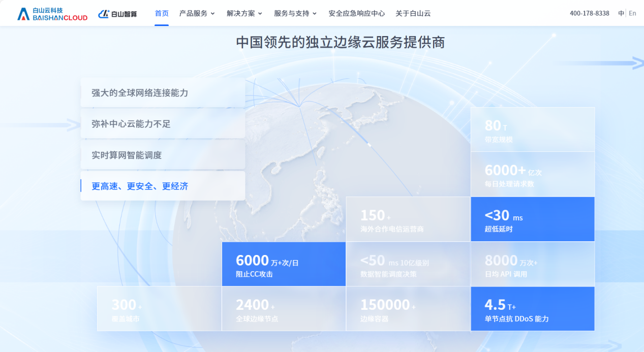Click the <30 ms 超低延迟 stat tile
Screen dimensions: 644x352
[x=532, y=218]
